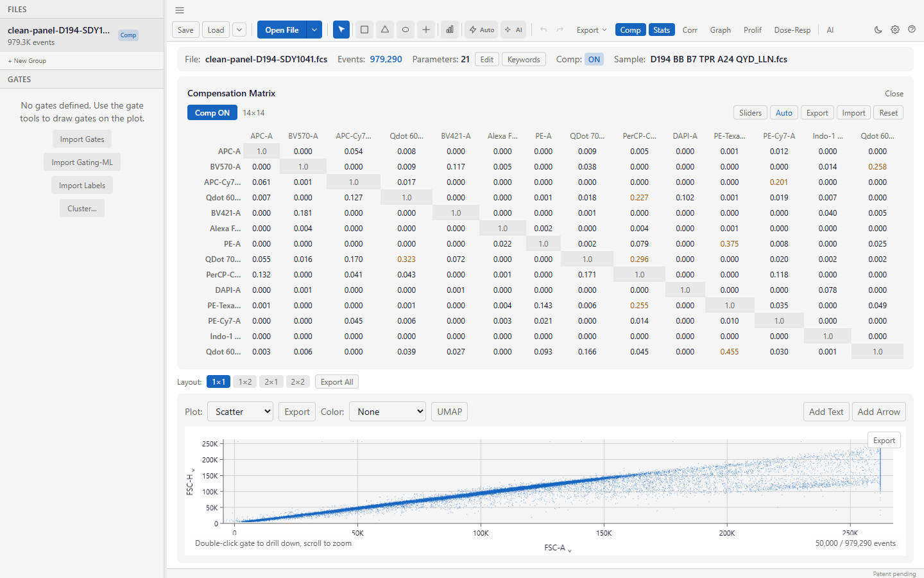Viewport: 924px width, 578px height.
Task: Open the Corr tab
Action: [690, 30]
